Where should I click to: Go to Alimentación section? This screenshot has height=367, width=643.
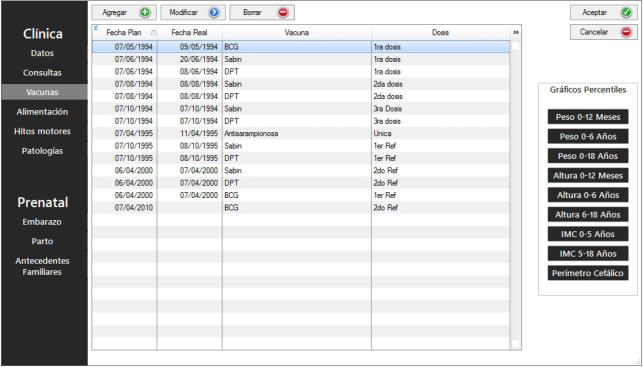coord(42,112)
